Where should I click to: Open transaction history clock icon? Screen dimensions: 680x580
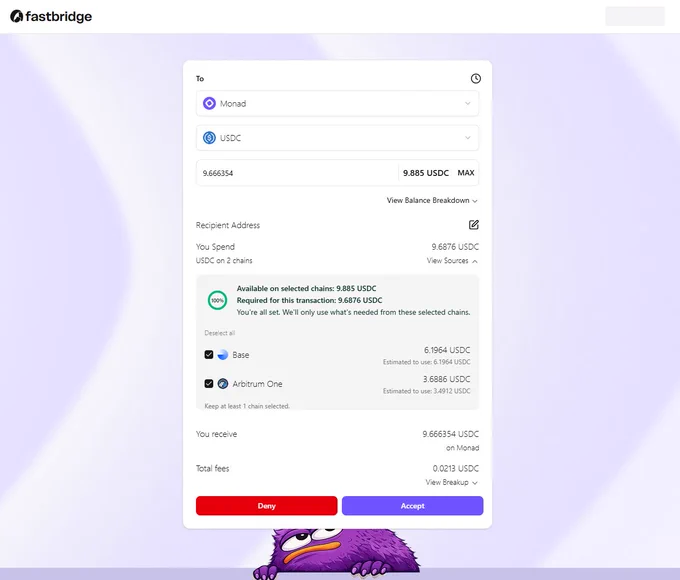(x=475, y=79)
